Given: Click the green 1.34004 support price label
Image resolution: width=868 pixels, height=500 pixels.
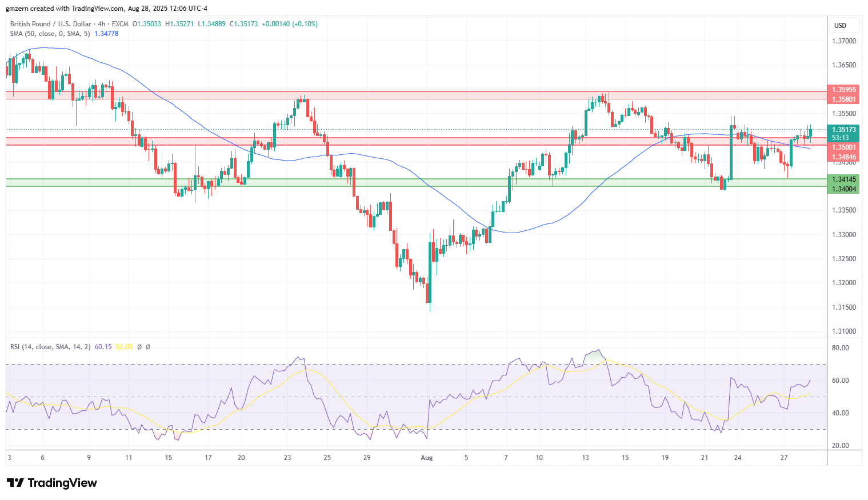Looking at the screenshot, I should [843, 189].
